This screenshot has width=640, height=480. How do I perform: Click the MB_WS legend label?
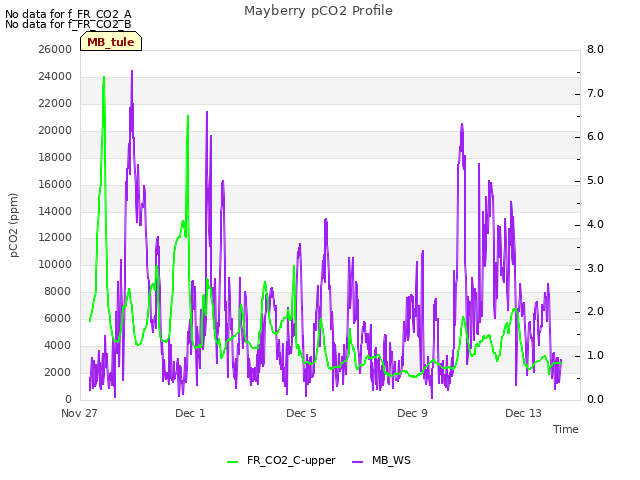point(391,460)
